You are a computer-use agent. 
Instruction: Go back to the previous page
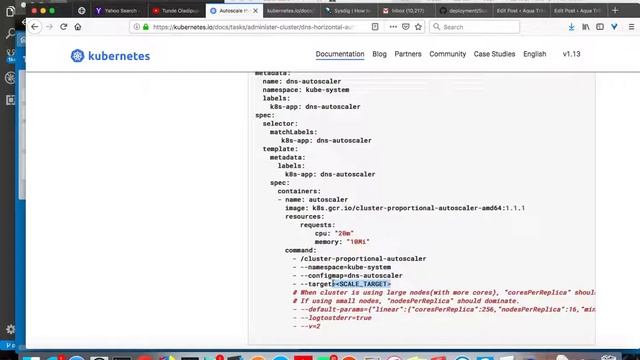[35, 27]
